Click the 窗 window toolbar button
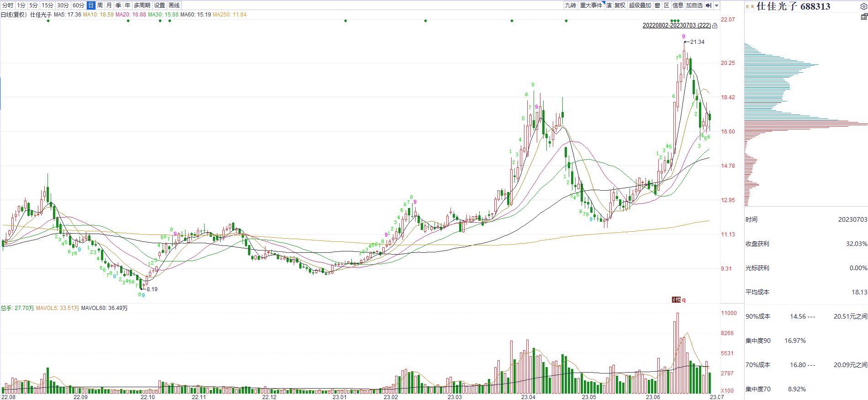The image size is (868, 400). [657, 5]
